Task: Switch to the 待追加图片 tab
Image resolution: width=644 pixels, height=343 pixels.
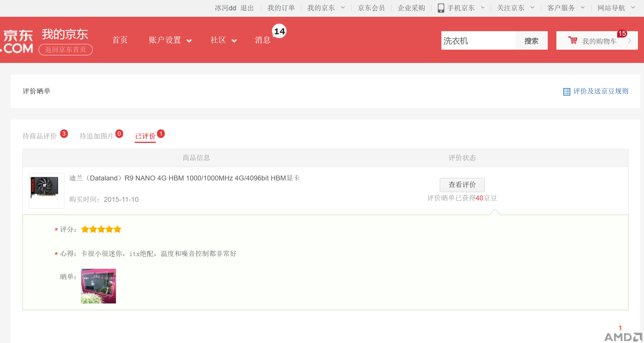Action: click(97, 136)
